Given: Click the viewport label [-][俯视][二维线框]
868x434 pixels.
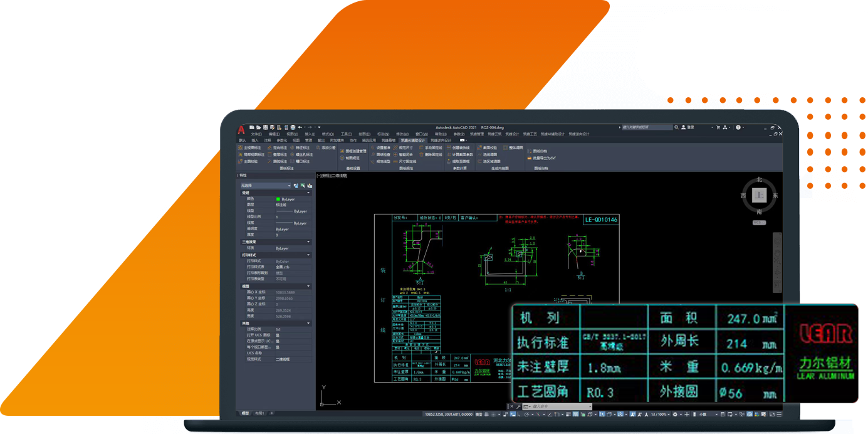Looking at the screenshot, I should click(x=332, y=176).
